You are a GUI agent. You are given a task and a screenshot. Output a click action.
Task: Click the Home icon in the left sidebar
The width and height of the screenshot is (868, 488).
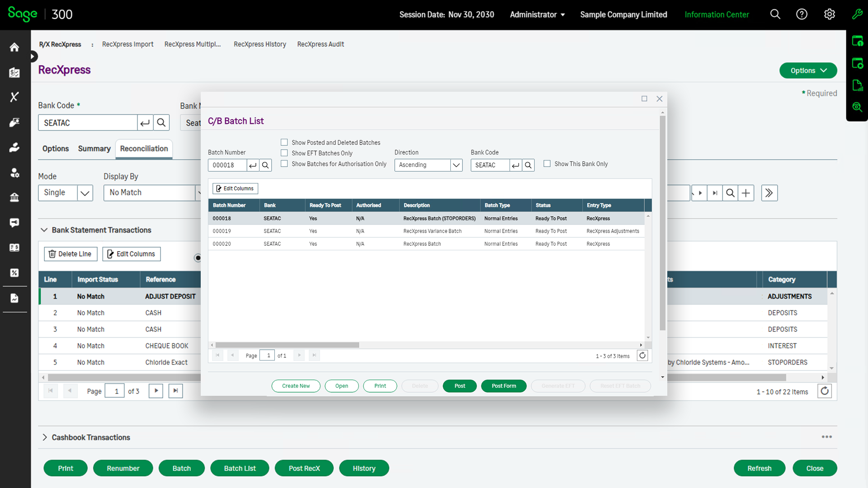pos(14,47)
